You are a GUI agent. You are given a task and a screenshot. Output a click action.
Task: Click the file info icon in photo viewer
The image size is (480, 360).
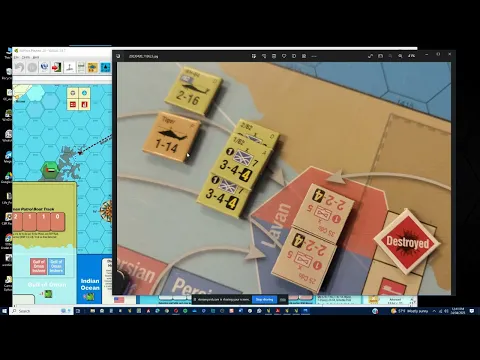(294, 56)
